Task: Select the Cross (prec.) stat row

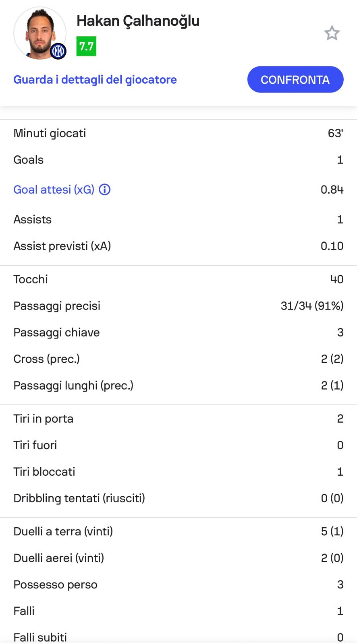Action: (x=178, y=359)
